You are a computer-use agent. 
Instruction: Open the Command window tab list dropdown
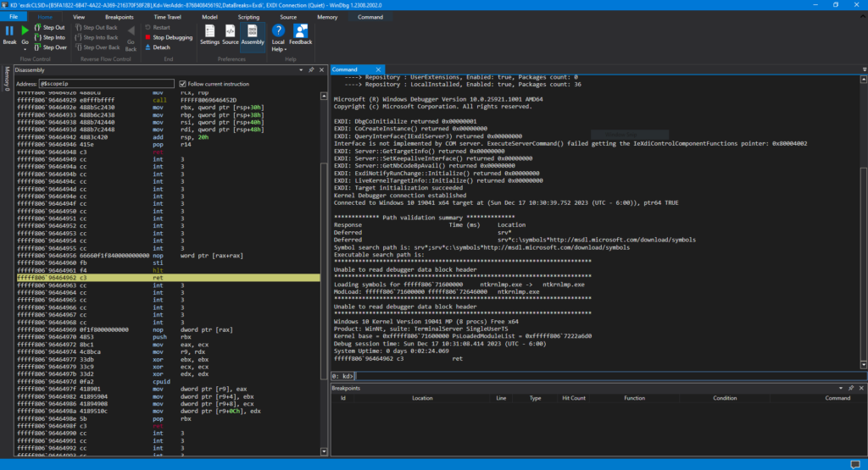click(864, 69)
